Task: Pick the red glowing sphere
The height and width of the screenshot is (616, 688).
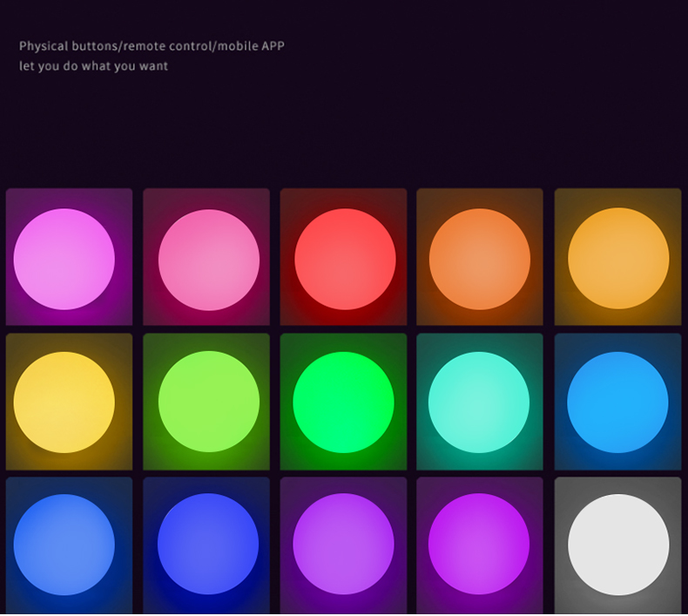Action: pos(345,259)
